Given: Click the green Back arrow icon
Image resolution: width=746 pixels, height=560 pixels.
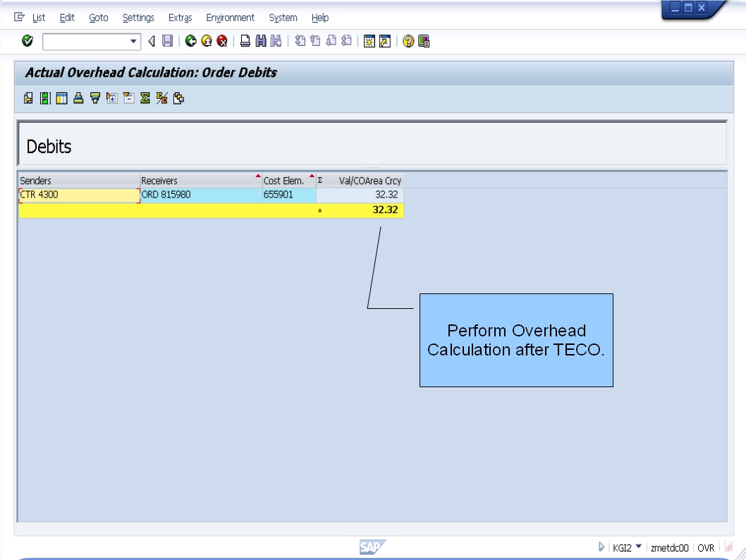Looking at the screenshot, I should pos(191,42).
